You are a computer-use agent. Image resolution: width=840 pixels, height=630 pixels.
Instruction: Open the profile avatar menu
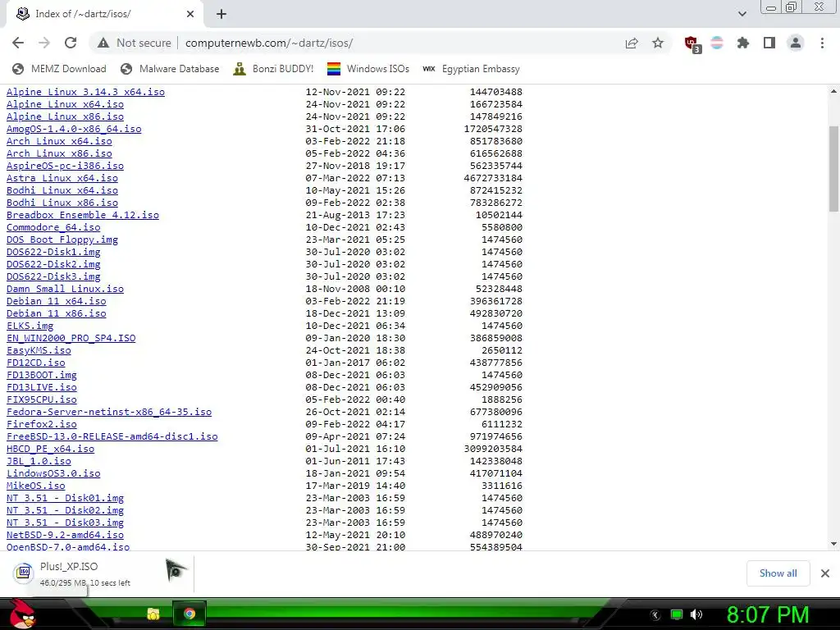click(x=796, y=43)
